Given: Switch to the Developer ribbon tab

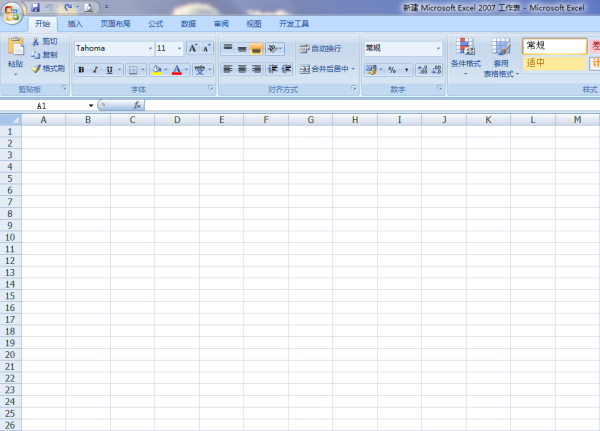Looking at the screenshot, I should click(294, 24).
